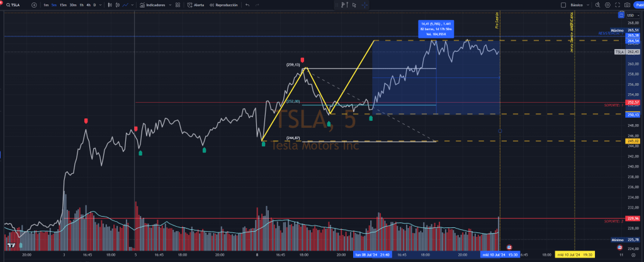Viewport: 644px width, 262px height.
Task: Select the line chart type icon
Action: (127, 5)
